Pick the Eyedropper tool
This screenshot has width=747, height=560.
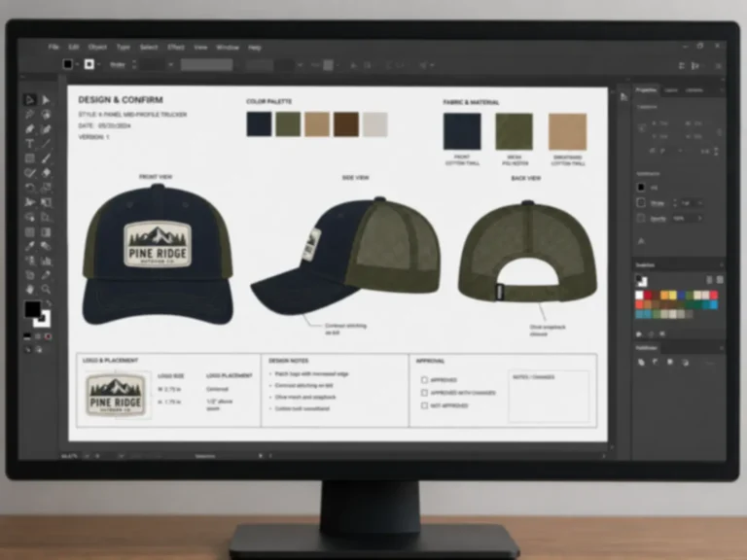[29, 246]
